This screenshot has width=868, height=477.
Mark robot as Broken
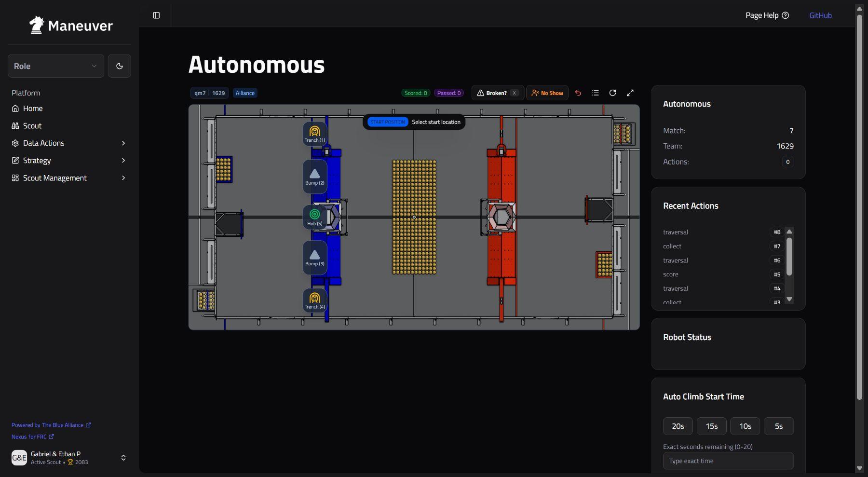tap(498, 93)
